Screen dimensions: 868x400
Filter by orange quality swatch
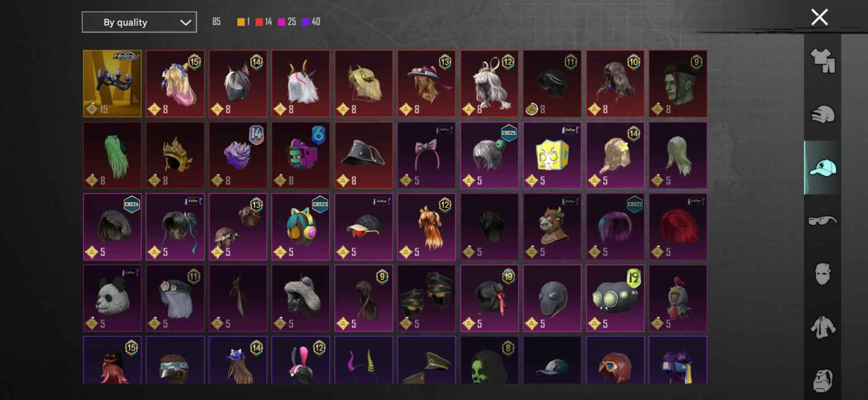click(x=241, y=22)
